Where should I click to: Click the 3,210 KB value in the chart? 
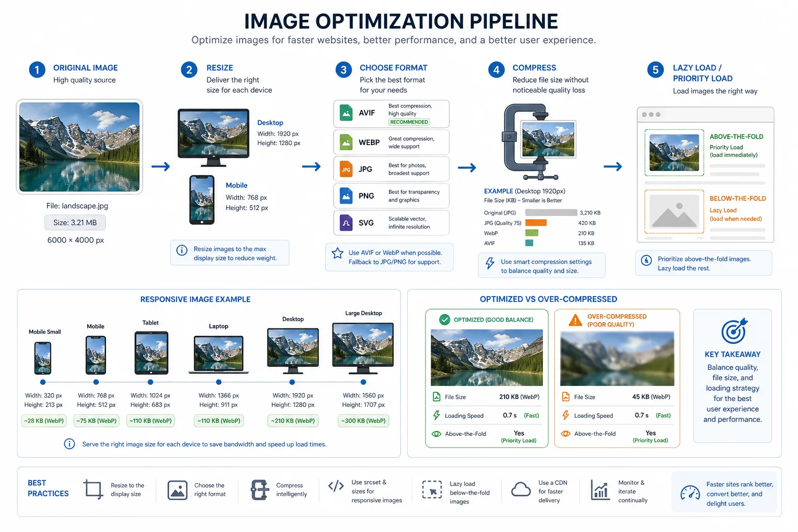pyautogui.click(x=590, y=212)
